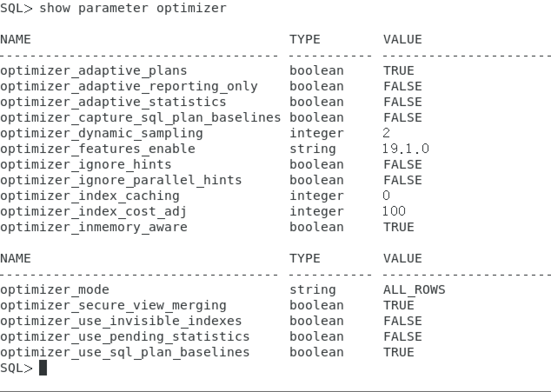Click the optimizer_ignore_hints parameter name

point(86,165)
